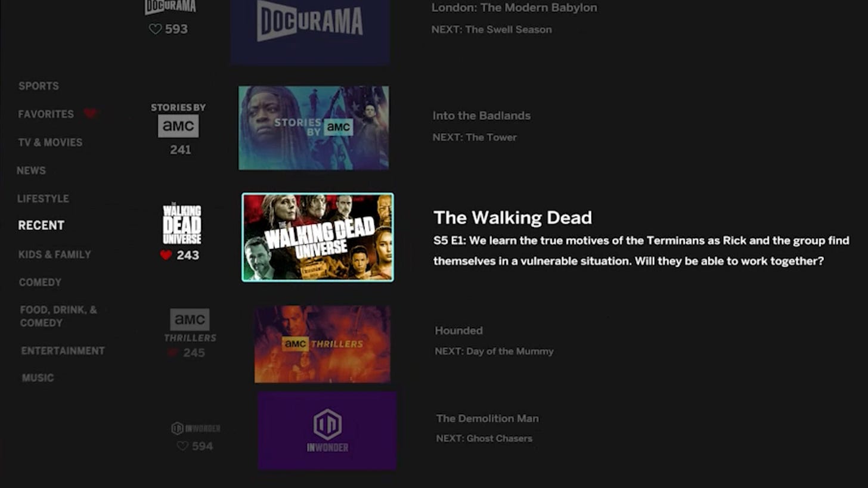This screenshot has width=868, height=488.
Task: Select channel number 241
Action: click(180, 150)
